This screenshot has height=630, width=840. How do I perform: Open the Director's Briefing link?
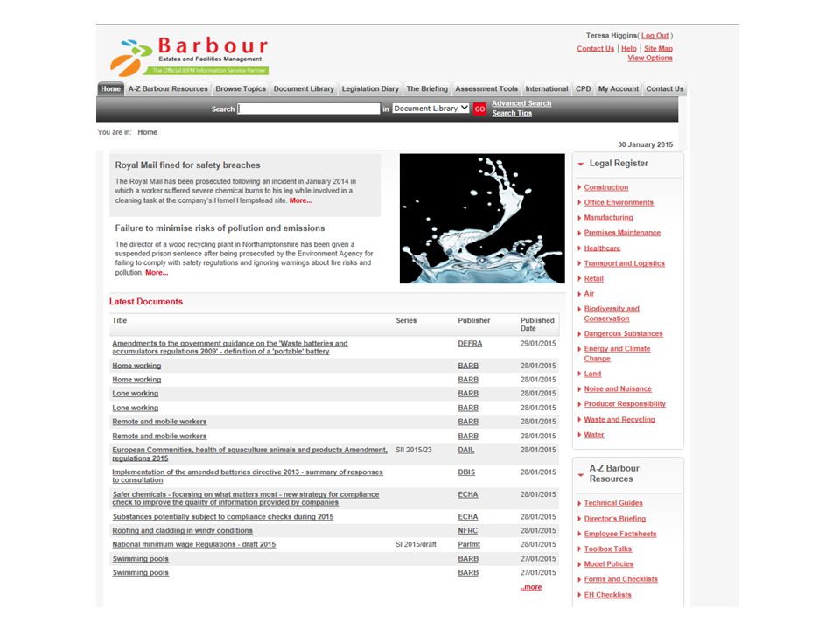615,519
